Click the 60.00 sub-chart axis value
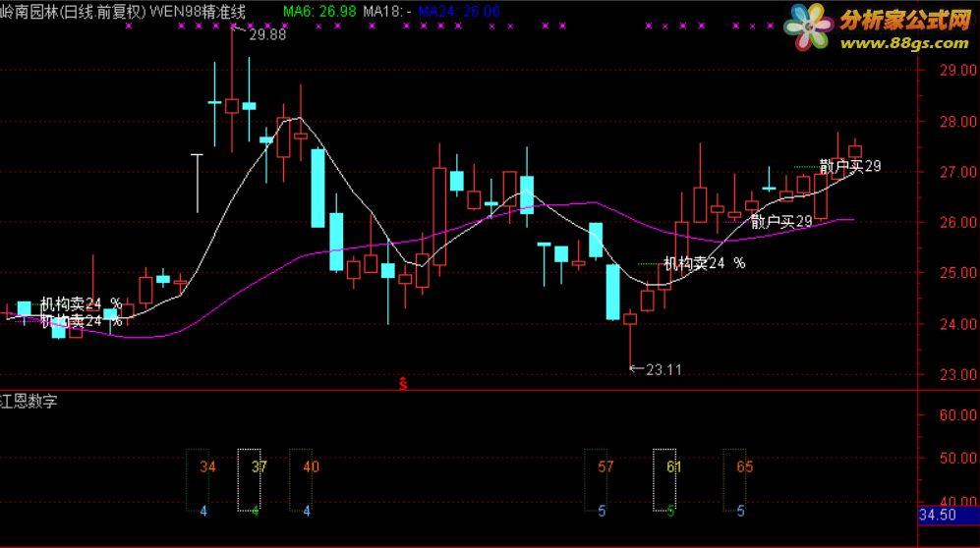The width and height of the screenshot is (980, 548). click(958, 415)
